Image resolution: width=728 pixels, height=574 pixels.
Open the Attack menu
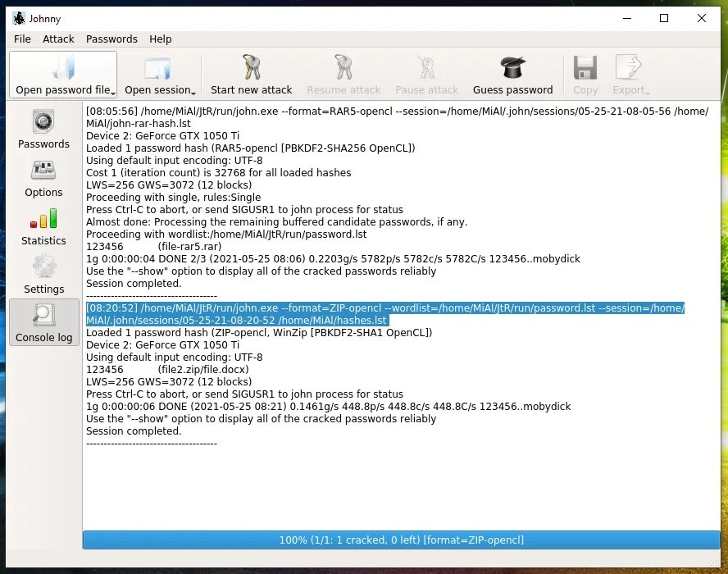point(58,39)
